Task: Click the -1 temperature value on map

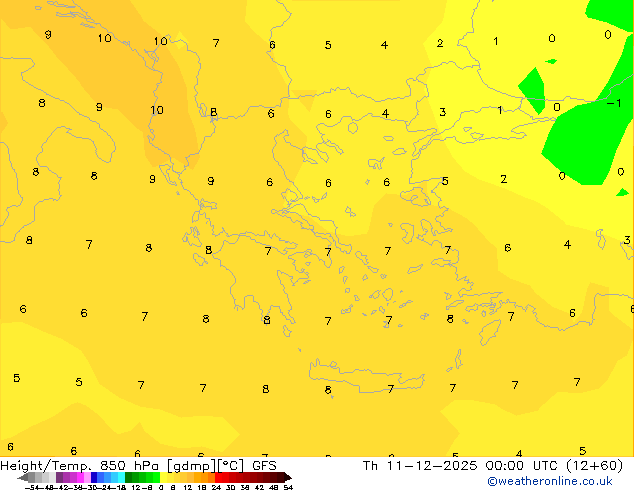Action: [x=614, y=103]
